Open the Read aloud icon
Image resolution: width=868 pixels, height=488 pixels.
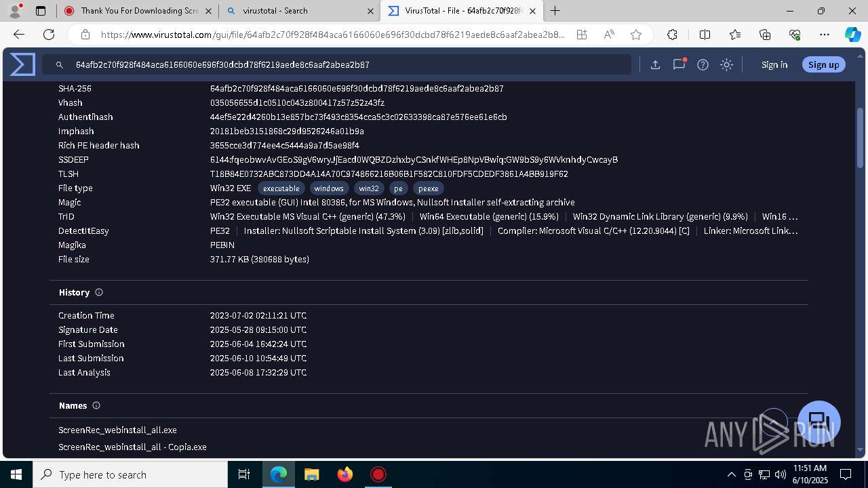pyautogui.click(x=608, y=35)
